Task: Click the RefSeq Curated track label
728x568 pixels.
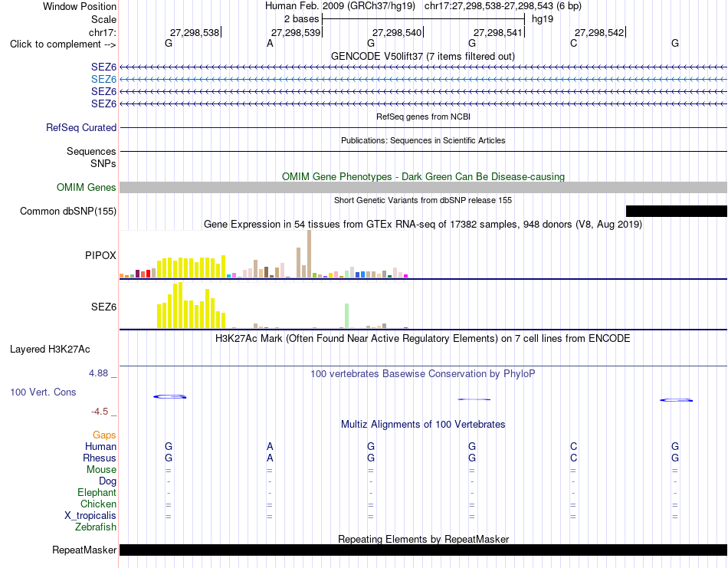Action: 81,127
